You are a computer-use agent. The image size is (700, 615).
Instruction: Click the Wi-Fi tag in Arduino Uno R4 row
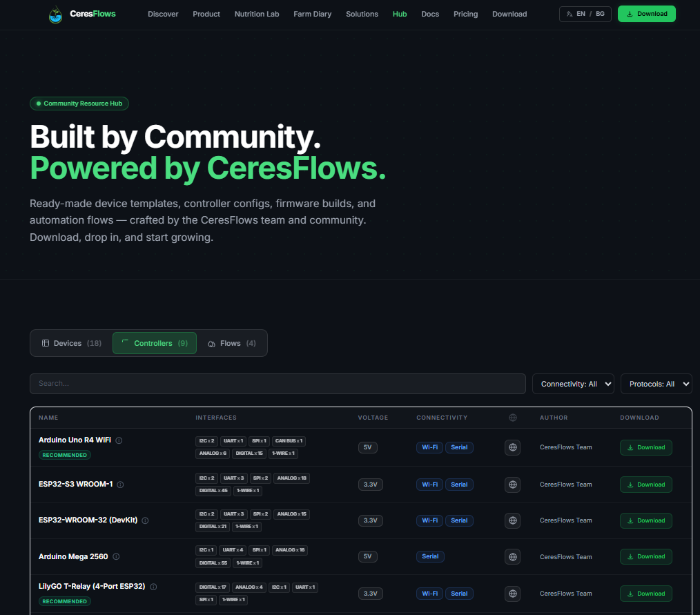[429, 447]
